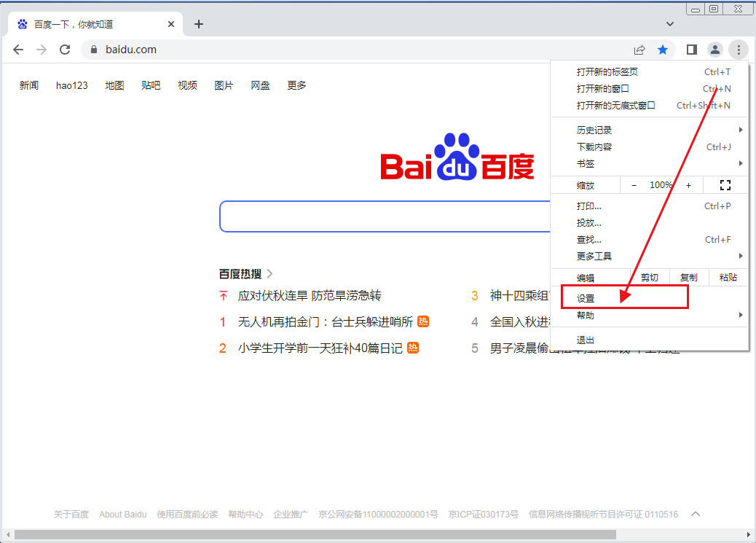Open the 关于百度 footer link
756x543 pixels.
point(71,514)
